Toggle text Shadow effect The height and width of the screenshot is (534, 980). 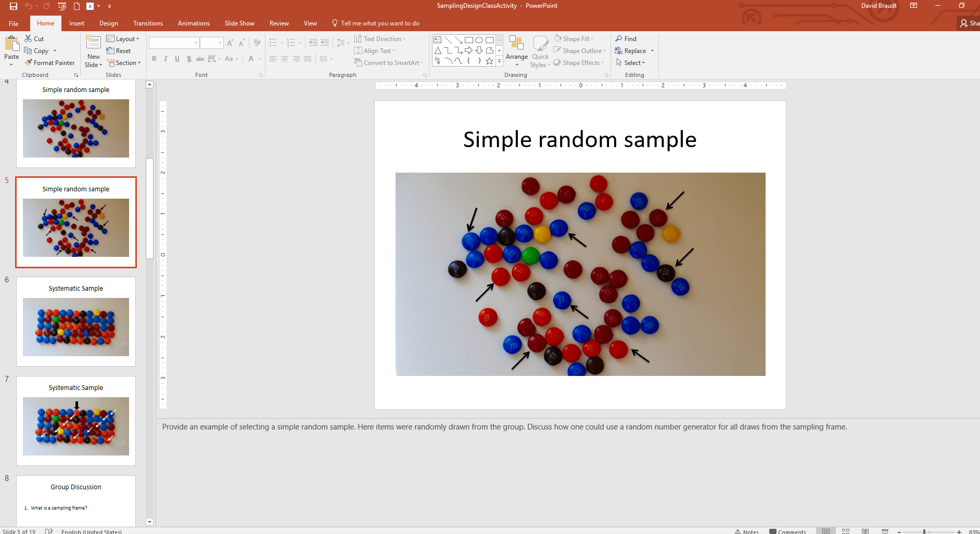click(189, 59)
